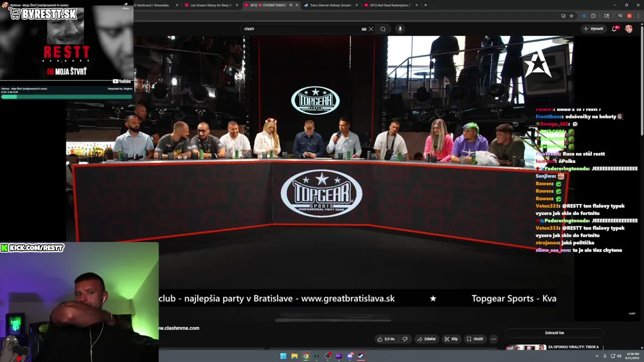Close the Trans-Siberian Railway Simulator tab
The image size is (644, 362).
(357, 5)
